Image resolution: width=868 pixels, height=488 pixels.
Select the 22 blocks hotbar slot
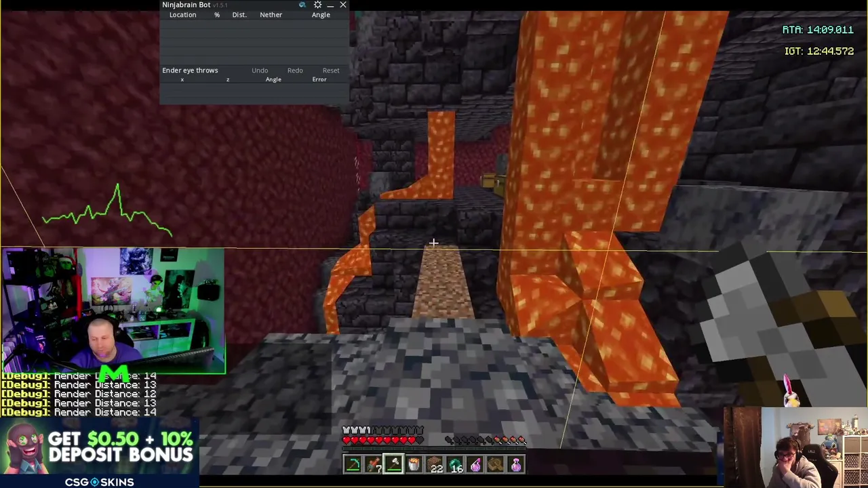435,465
